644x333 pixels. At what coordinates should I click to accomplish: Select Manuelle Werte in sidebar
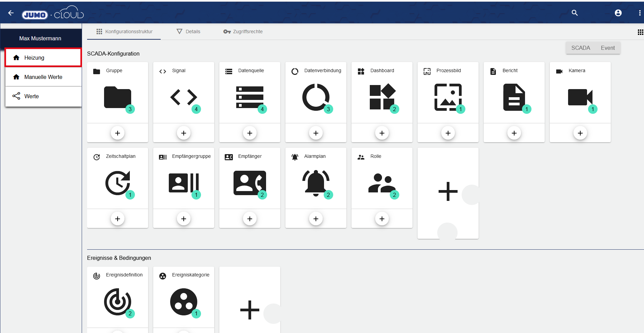tap(43, 77)
